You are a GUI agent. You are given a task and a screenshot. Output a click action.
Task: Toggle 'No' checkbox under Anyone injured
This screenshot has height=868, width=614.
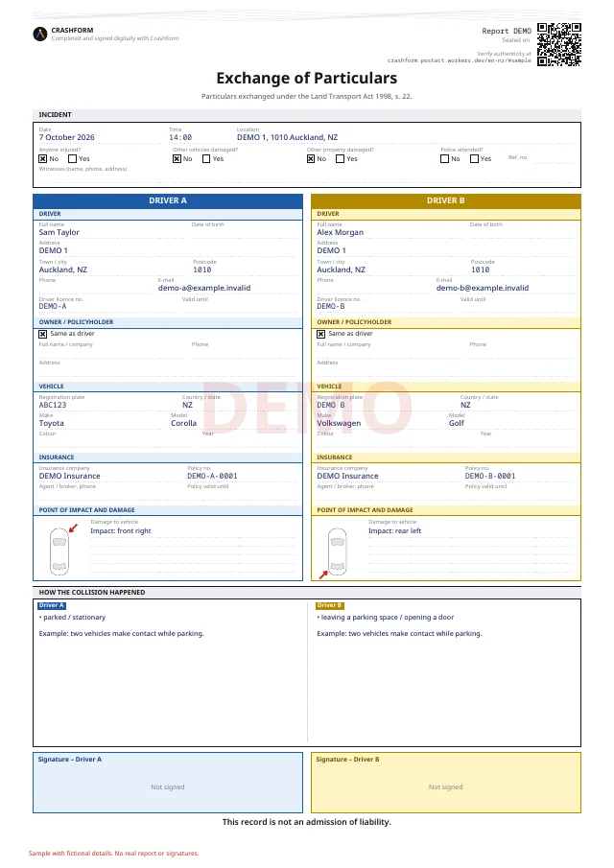pos(42,159)
